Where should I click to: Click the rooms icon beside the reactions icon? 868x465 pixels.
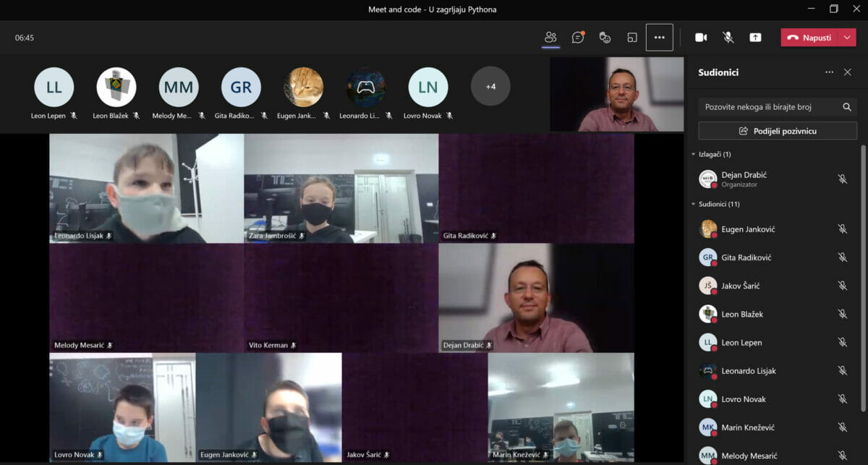[x=631, y=38]
